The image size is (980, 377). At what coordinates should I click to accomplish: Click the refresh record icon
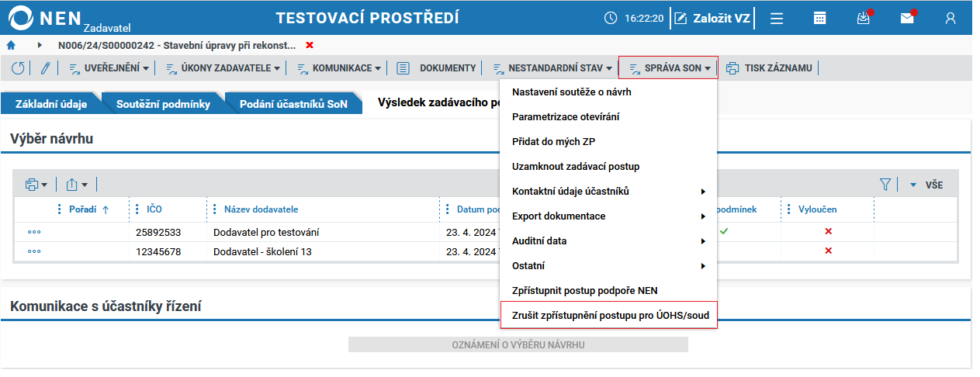tap(17, 68)
